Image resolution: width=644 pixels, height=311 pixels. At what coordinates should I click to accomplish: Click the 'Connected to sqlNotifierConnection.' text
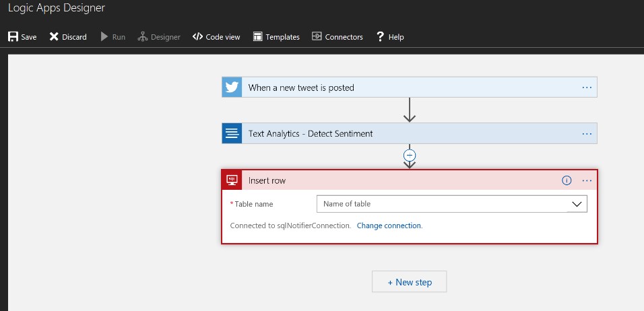tap(290, 226)
